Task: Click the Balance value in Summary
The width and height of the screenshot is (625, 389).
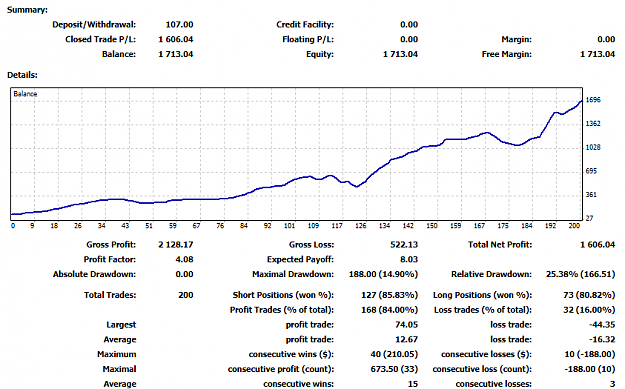Action: [176, 54]
